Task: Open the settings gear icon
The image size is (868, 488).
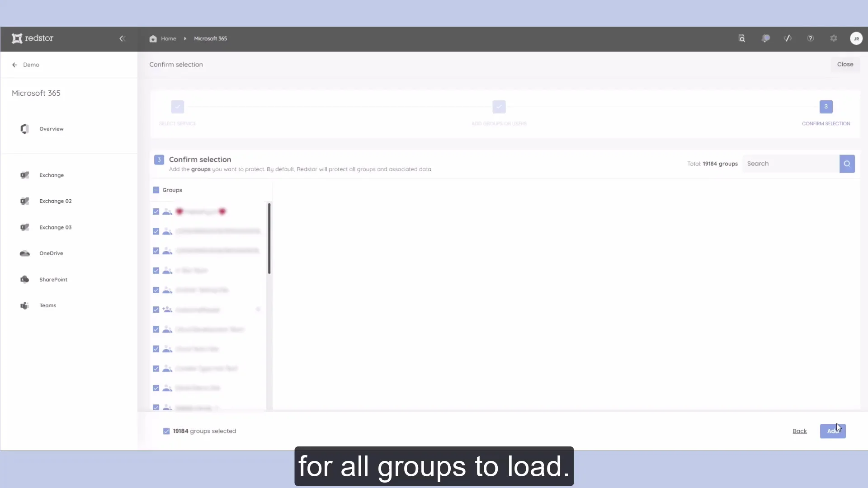Action: 834,39
